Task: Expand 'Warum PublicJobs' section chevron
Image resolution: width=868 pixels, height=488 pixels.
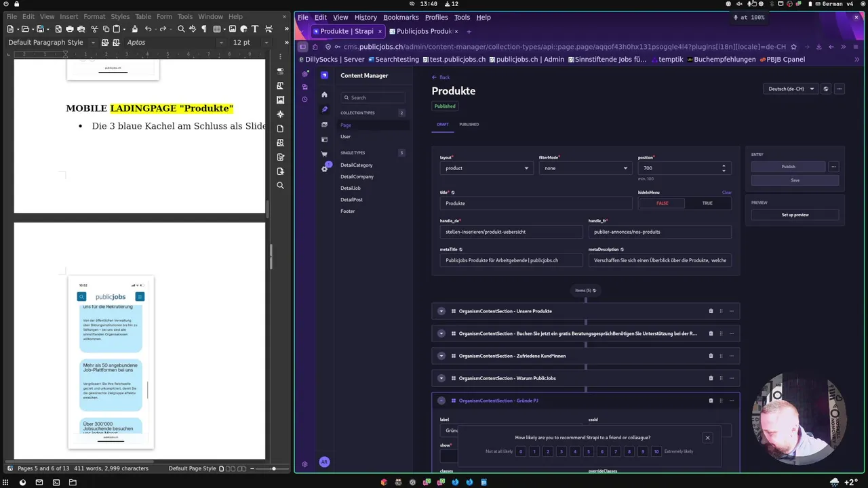Action: (x=441, y=378)
